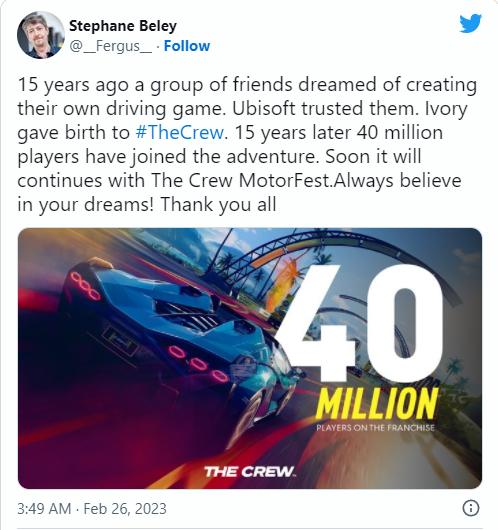Click the 3:49 AM timestamp
The width and height of the screenshot is (498, 530).
(44, 508)
